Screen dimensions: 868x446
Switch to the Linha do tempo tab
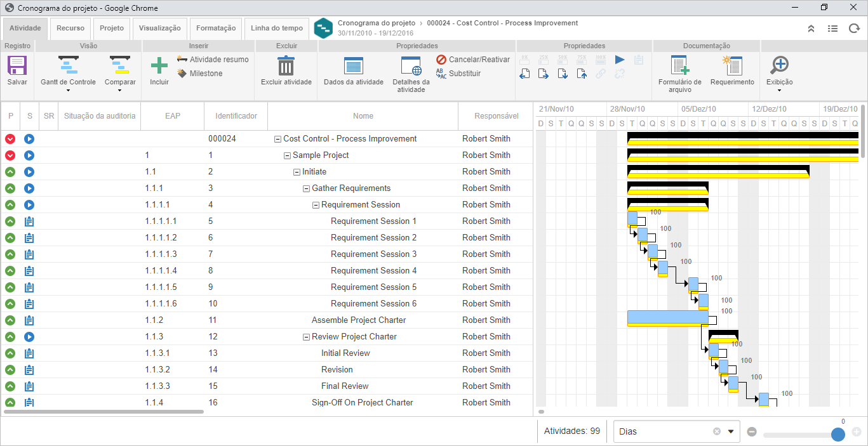point(277,28)
